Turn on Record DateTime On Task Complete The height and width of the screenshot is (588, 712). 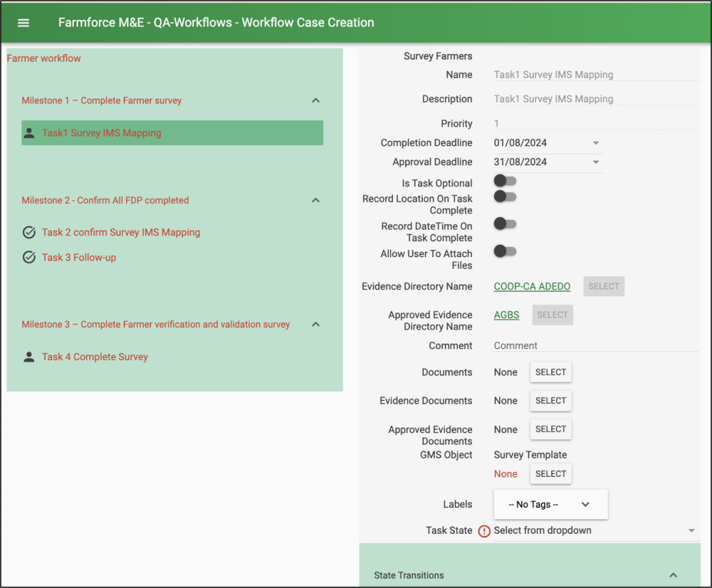(x=505, y=224)
